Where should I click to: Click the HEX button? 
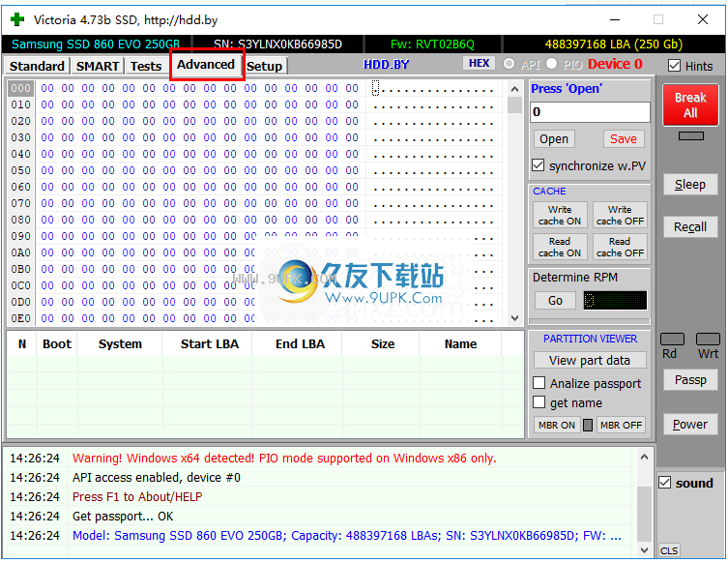click(x=479, y=63)
